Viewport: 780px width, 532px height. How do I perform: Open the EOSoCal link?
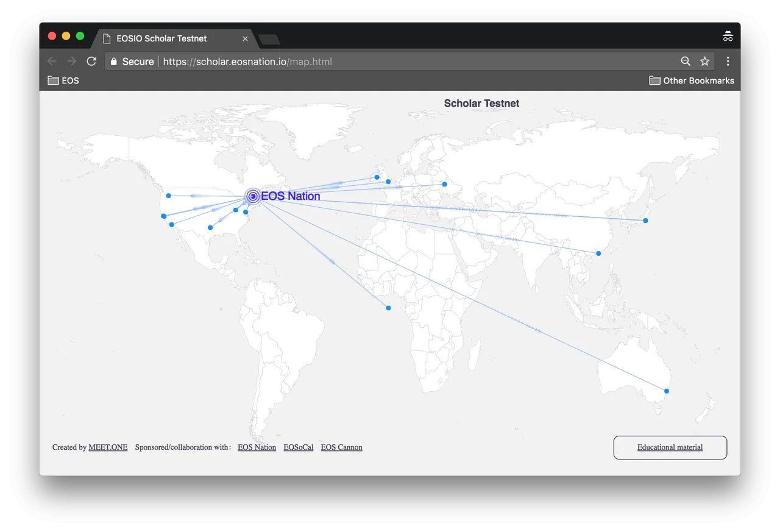(x=299, y=447)
